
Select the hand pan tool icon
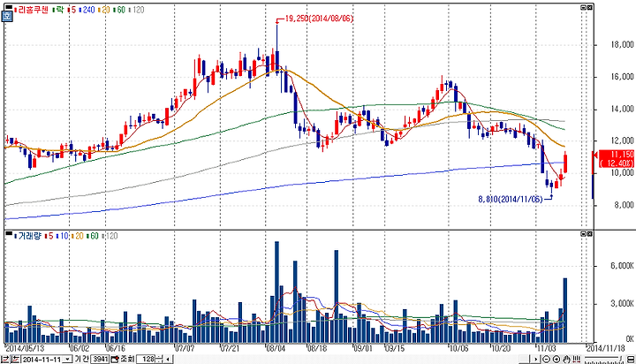566,359
